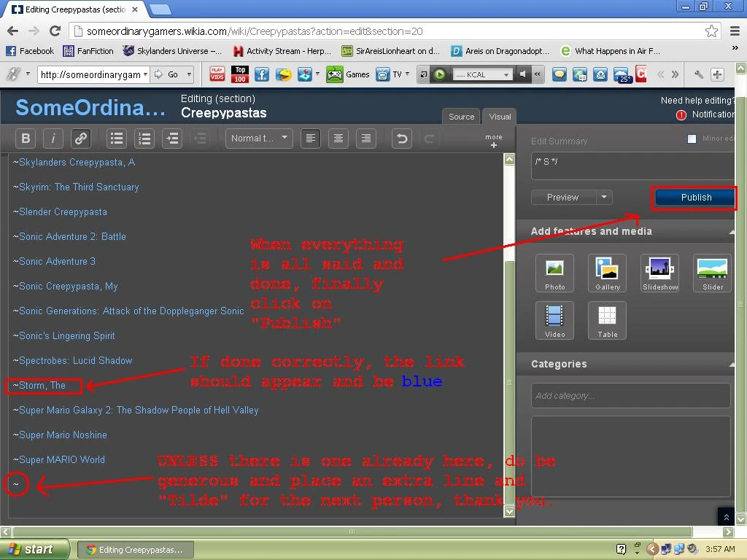747x560 pixels.
Task: Insert a Table feature
Action: [607, 321]
